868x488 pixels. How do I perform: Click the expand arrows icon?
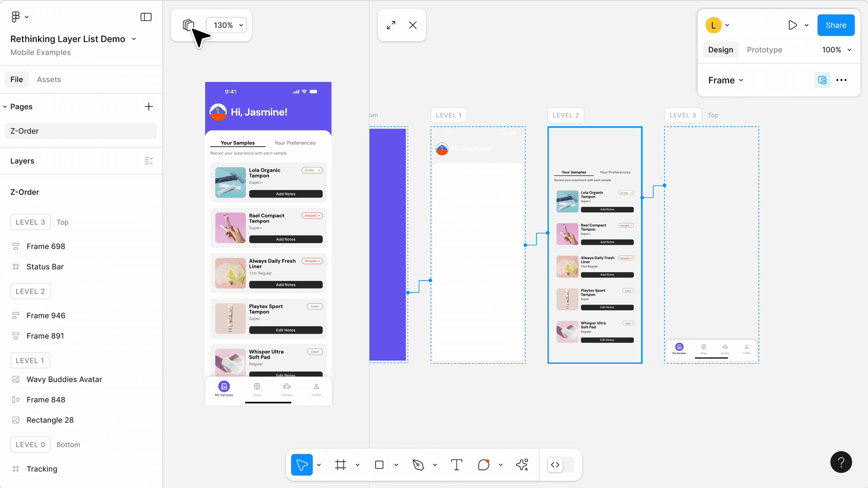[x=391, y=25]
